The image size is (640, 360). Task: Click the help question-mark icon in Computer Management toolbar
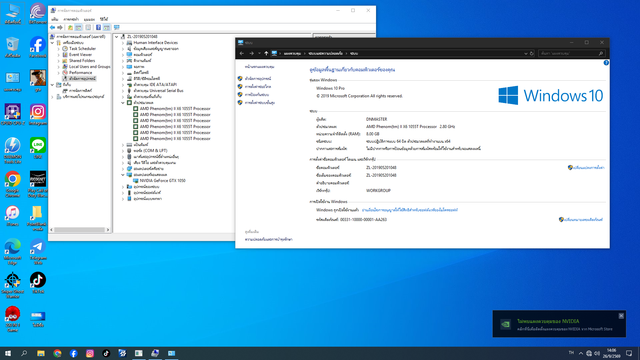tap(98, 27)
